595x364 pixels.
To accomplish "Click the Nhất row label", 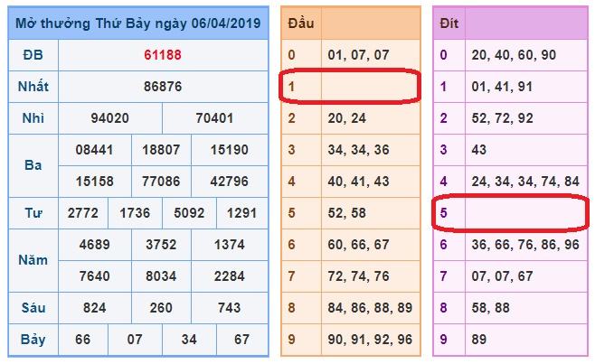I will [x=33, y=87].
